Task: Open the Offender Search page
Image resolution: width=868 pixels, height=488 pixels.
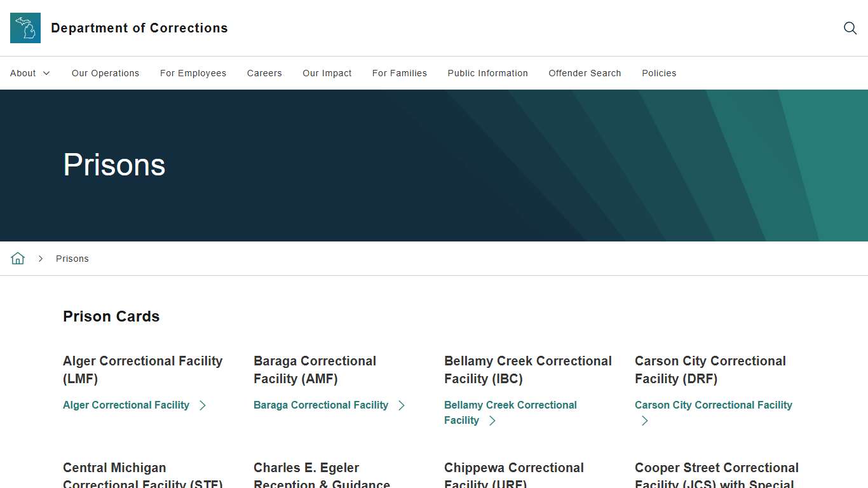Action: pyautogui.click(x=585, y=73)
